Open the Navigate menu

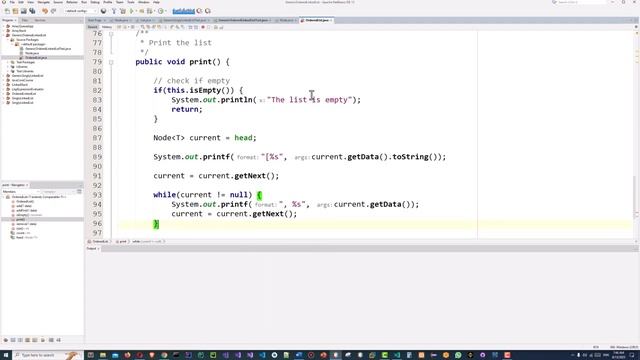coord(43,2)
